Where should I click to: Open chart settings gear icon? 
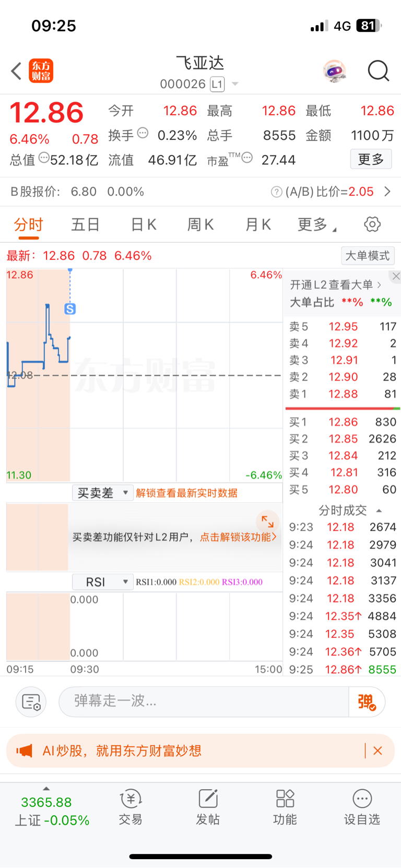tap(372, 224)
